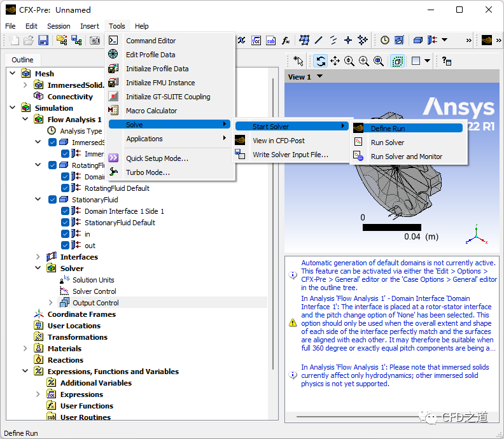Screen dimensions: 504x439
Task: Select the Pan tool in viewer toolbar
Action: pos(335,60)
